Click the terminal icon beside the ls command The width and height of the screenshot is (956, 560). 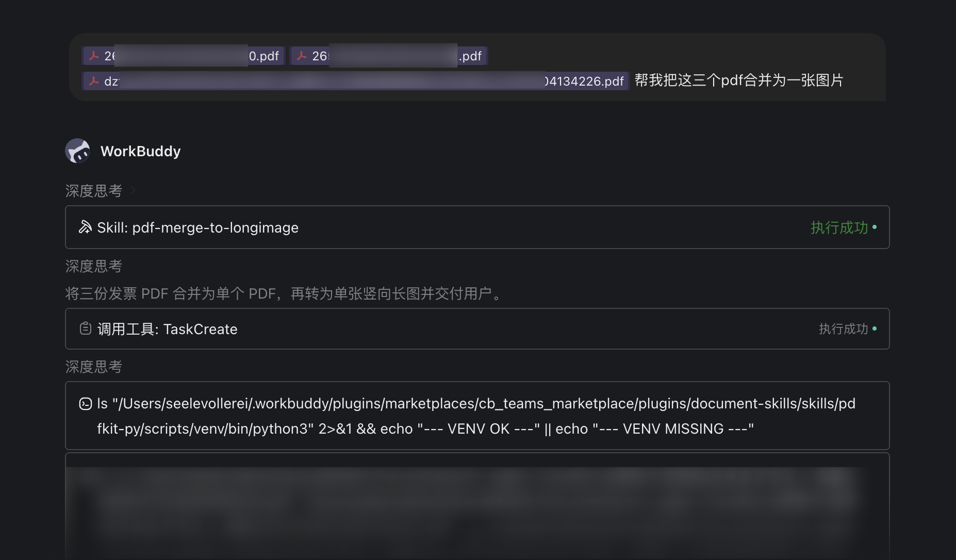[x=86, y=404]
